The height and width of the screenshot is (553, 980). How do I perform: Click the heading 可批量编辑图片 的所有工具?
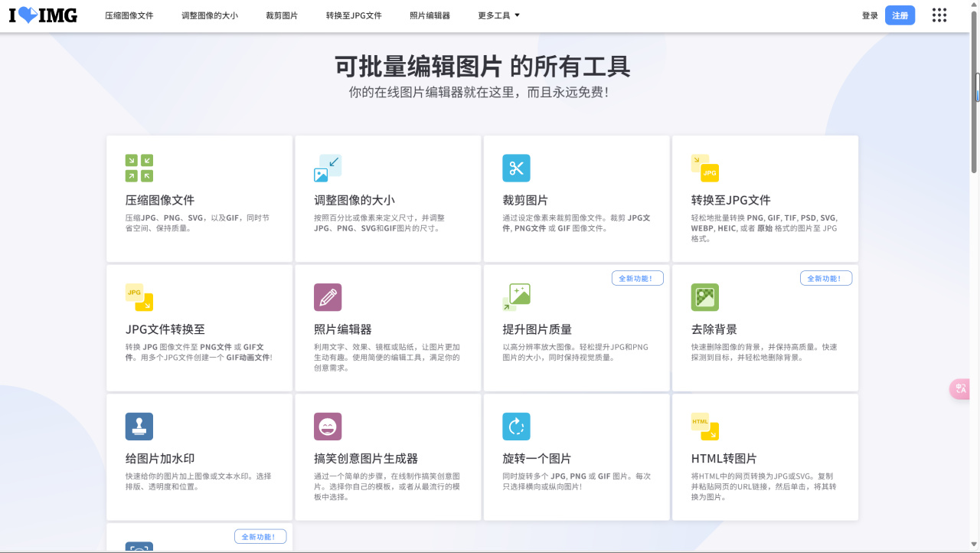tap(482, 67)
